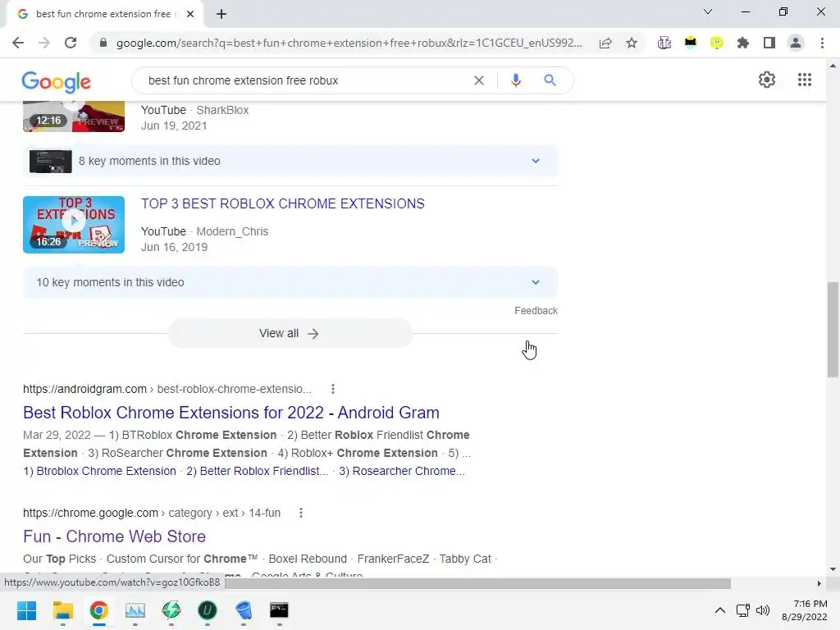The width and height of the screenshot is (840, 630).
Task: Click the browser forward arrow
Action: [44, 43]
